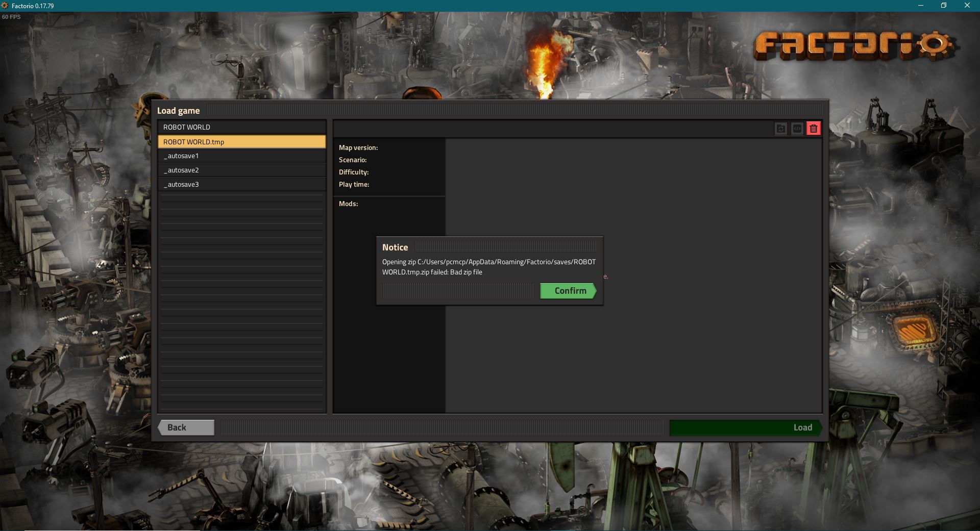Screen dimensions: 980x531
Task: Click the code brackets icon in save toolbar
Action: point(797,129)
